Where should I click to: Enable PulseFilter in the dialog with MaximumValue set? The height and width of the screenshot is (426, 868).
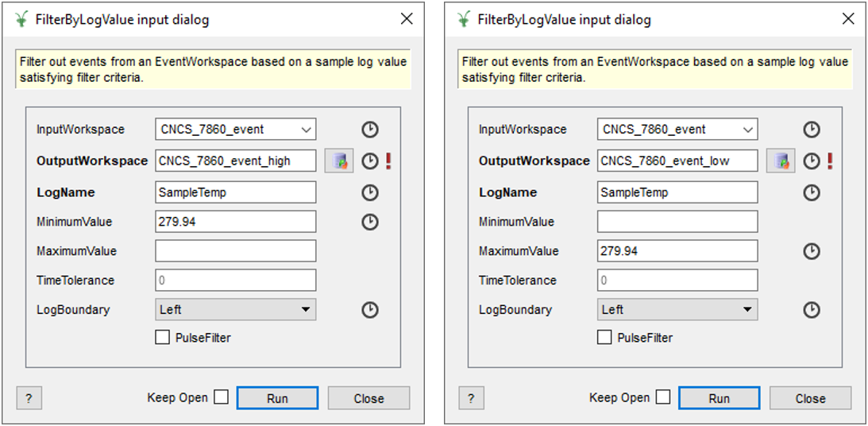pyautogui.click(x=604, y=338)
